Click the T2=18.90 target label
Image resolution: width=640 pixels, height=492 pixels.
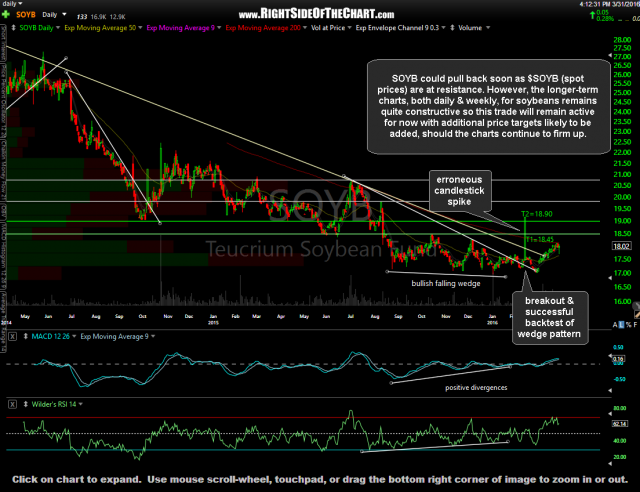click(x=537, y=214)
